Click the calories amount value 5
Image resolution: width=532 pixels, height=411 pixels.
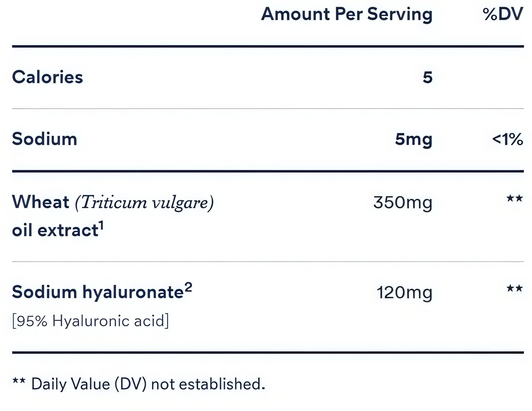pos(427,77)
